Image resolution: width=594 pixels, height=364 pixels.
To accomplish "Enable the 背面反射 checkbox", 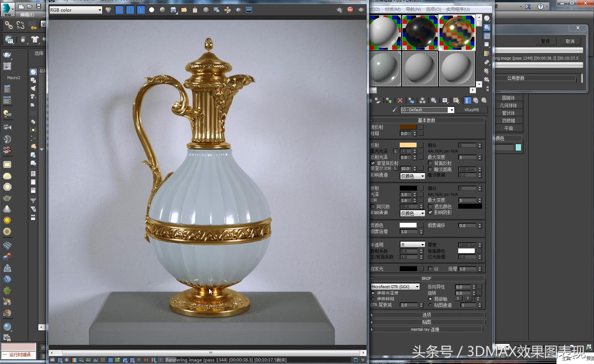I will [x=430, y=163].
